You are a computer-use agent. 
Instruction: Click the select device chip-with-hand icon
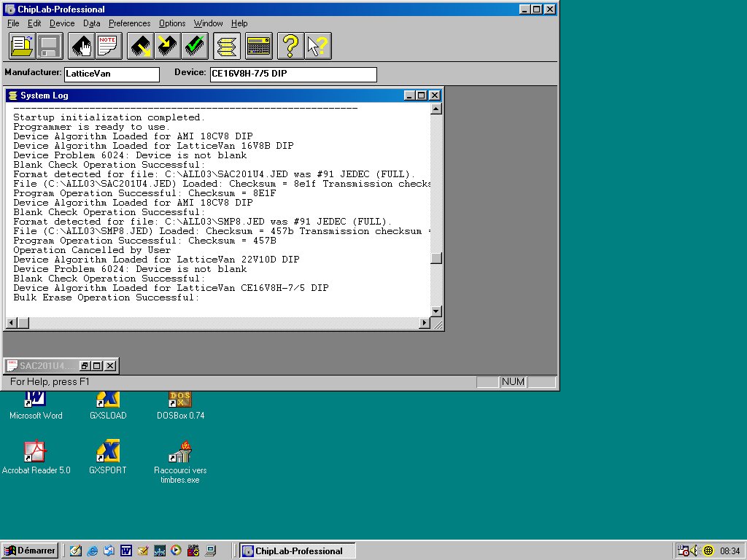click(82, 47)
